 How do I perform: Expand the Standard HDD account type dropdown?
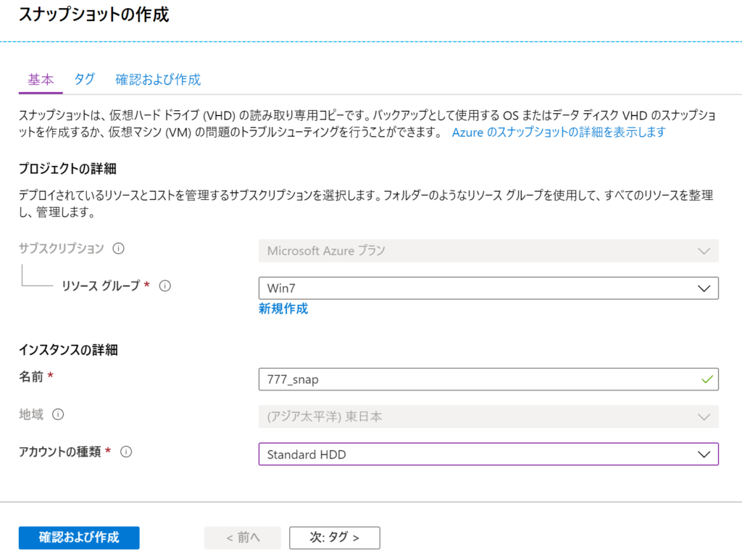pyautogui.click(x=488, y=454)
